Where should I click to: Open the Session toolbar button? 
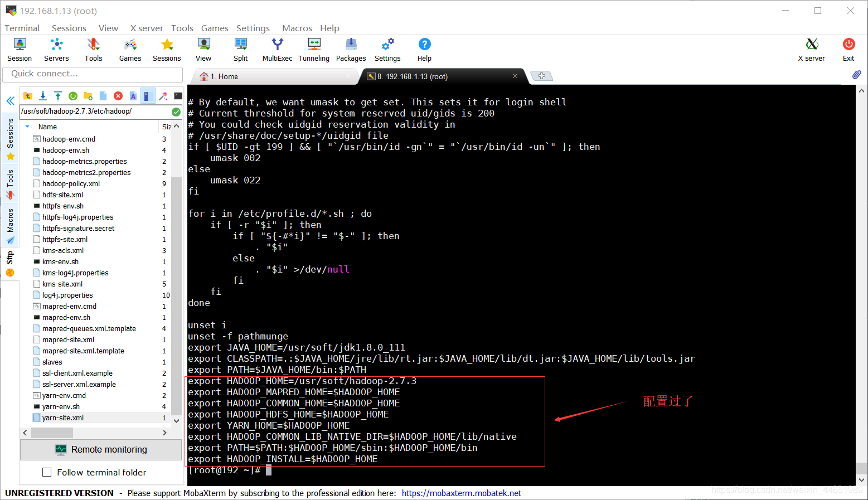click(20, 50)
